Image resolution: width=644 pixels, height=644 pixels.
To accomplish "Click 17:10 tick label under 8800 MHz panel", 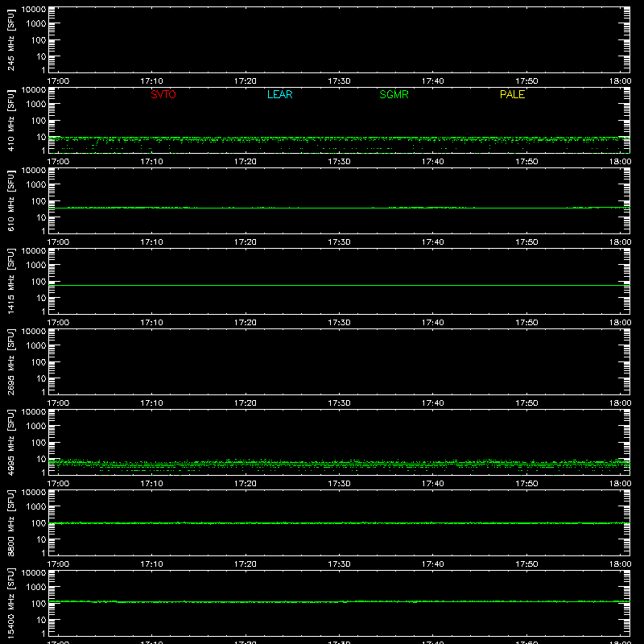I will coord(151,564).
